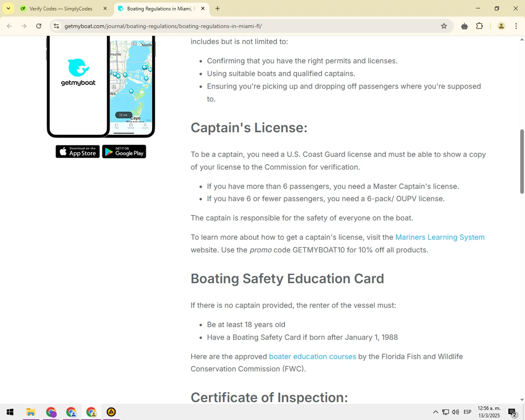Restore down the Chrome window

pyautogui.click(x=497, y=8)
